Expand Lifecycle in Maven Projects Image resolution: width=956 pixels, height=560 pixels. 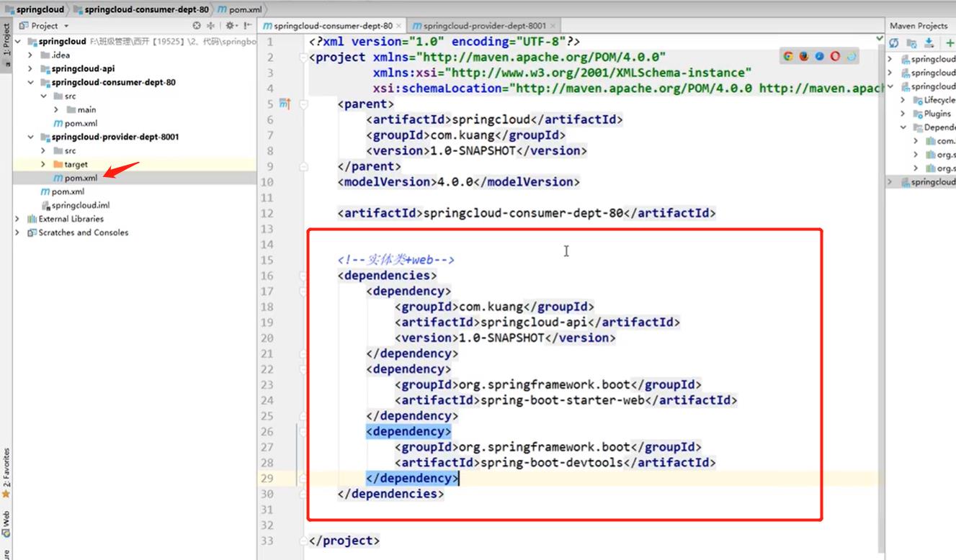click(x=903, y=100)
